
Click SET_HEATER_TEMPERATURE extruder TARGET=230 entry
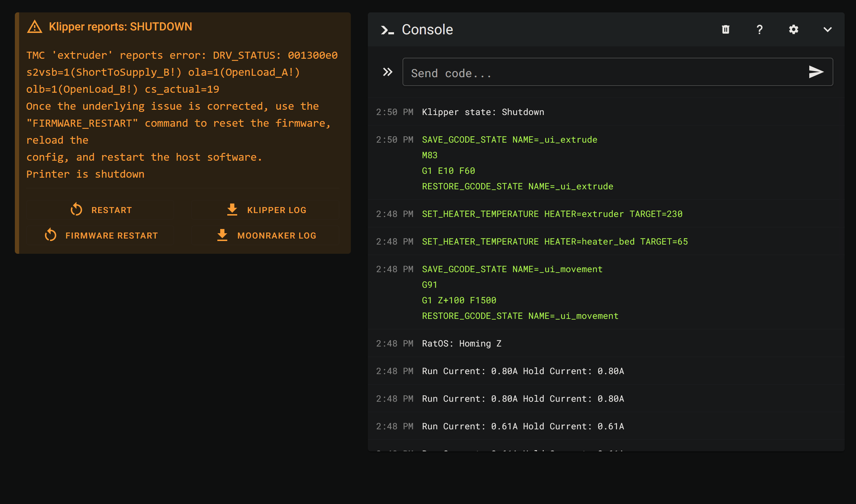click(552, 214)
